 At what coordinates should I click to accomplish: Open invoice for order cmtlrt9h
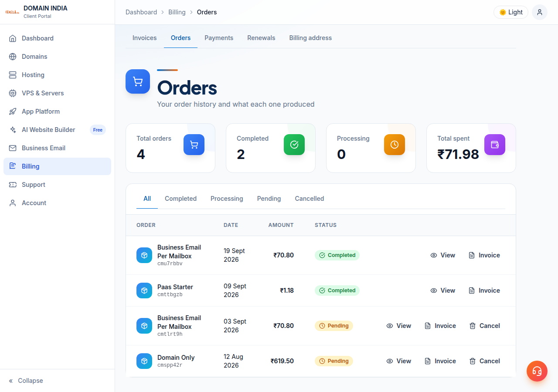click(x=440, y=326)
